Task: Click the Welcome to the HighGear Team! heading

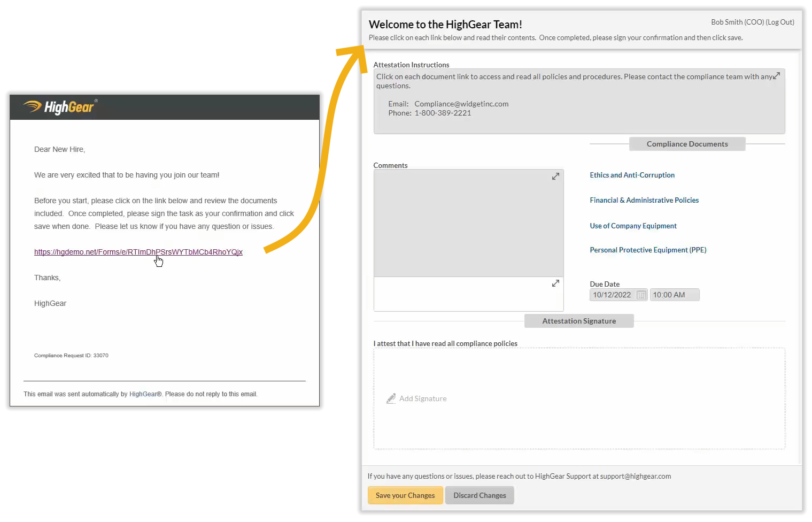Action: (x=445, y=24)
